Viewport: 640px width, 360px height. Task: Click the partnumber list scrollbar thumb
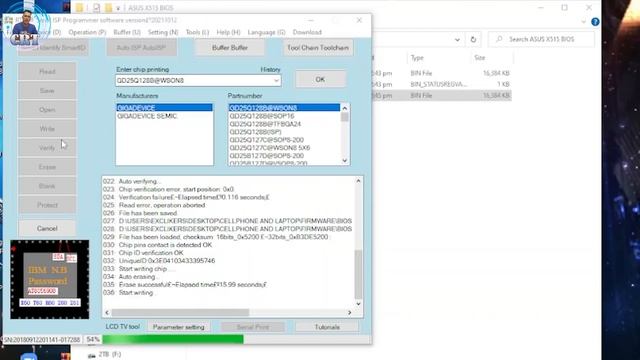coord(345,117)
